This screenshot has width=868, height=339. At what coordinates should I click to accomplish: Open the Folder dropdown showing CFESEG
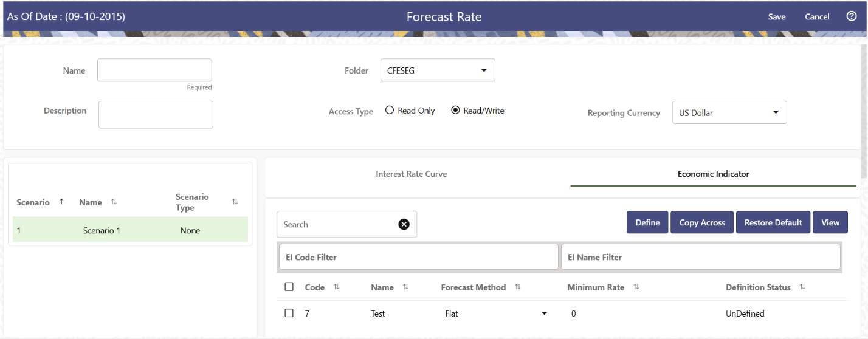point(438,70)
